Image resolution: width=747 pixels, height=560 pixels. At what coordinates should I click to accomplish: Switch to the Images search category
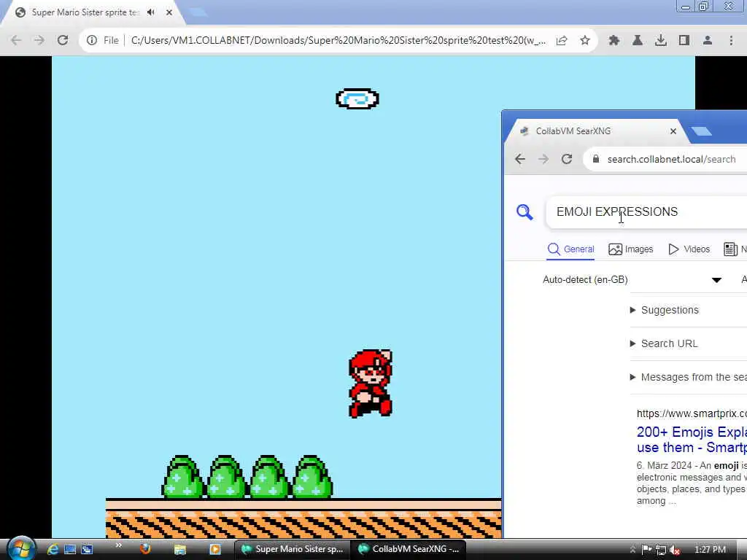click(x=631, y=249)
